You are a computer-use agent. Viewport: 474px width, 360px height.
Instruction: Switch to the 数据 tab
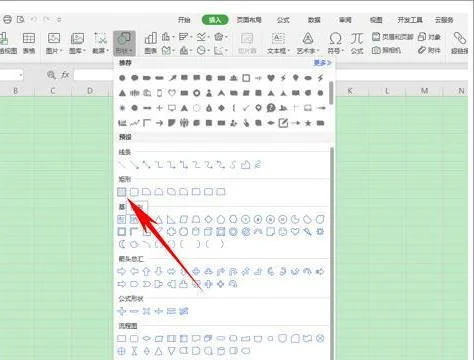(x=314, y=20)
